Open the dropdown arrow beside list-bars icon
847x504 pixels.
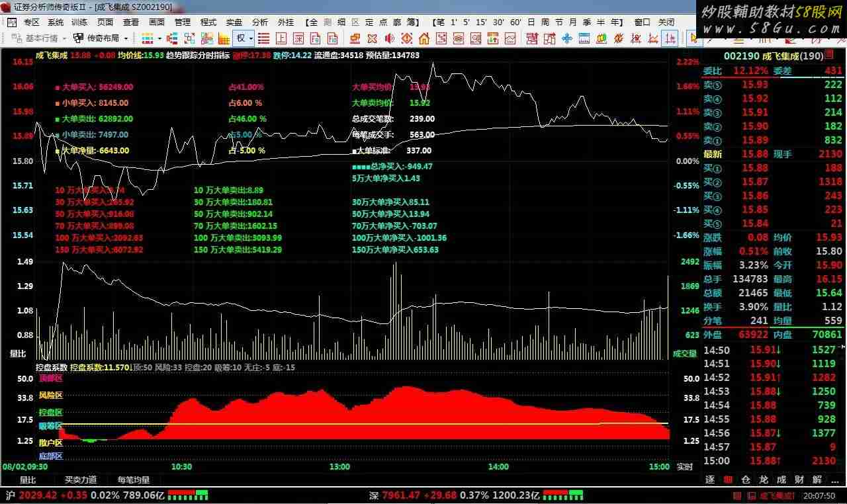pos(160,38)
